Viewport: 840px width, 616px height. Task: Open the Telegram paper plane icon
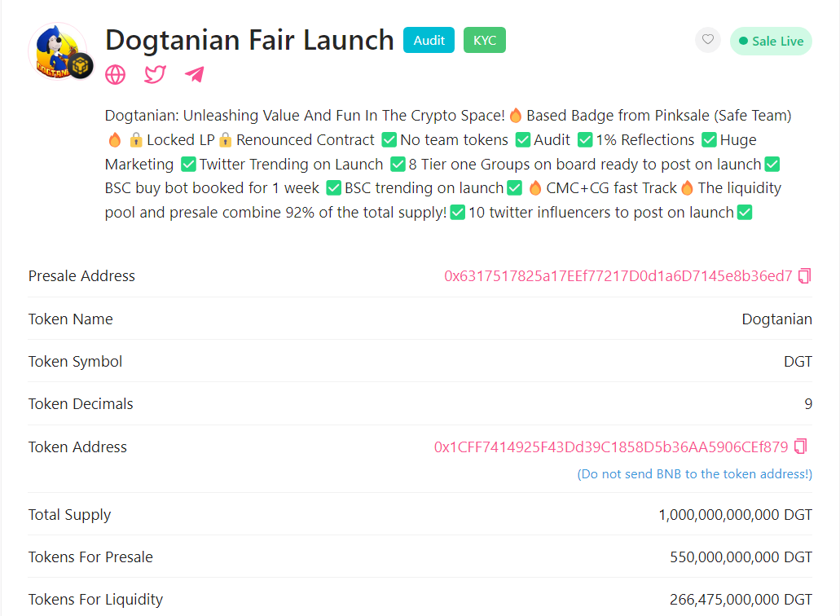[195, 74]
